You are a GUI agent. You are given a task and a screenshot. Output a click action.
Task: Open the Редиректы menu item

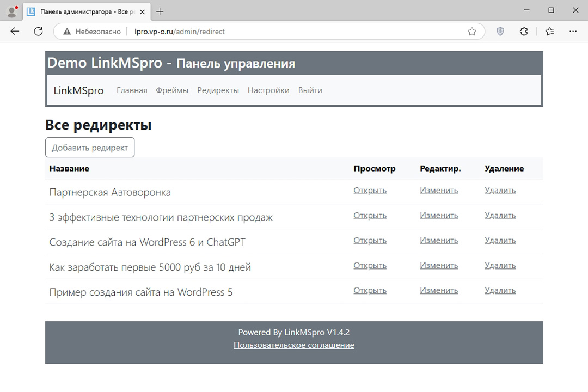pos(218,90)
